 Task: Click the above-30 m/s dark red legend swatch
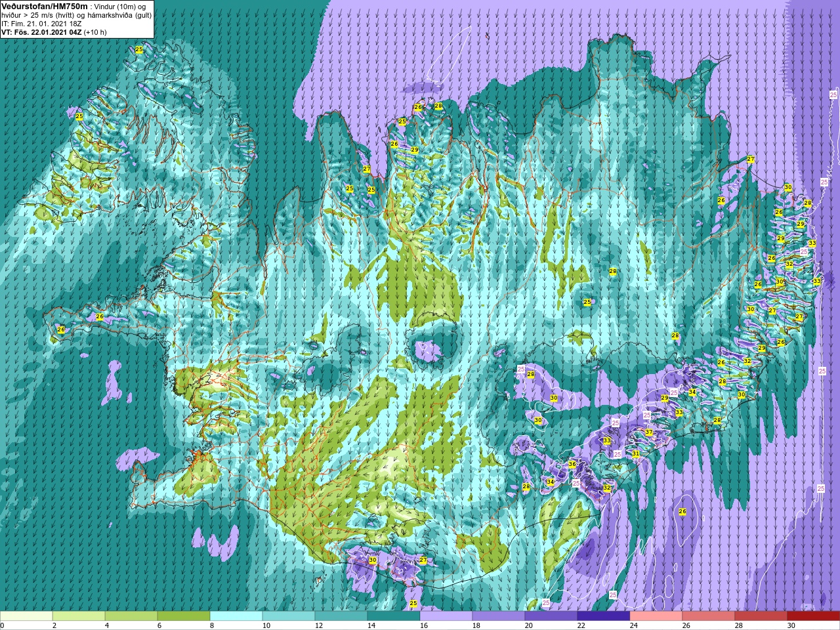[814, 616]
